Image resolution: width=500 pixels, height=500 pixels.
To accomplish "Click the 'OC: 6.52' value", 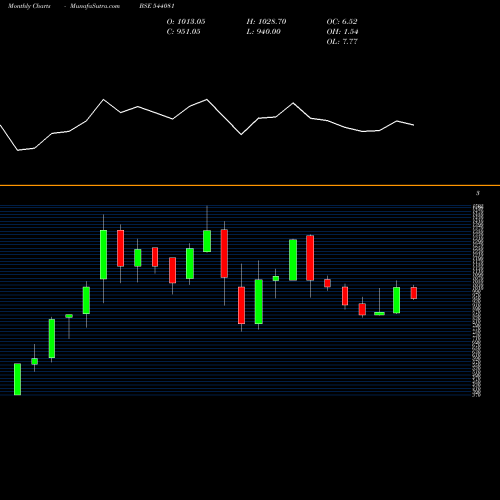I will pos(342,22).
